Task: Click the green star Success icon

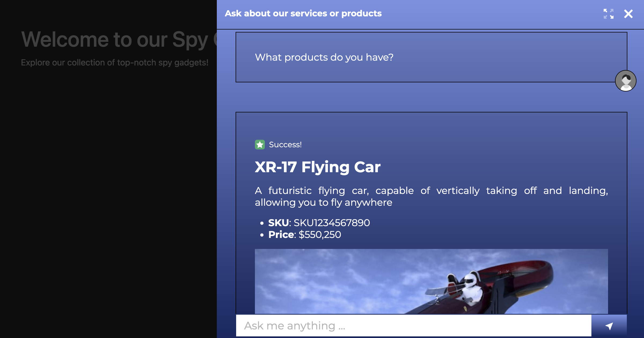Action: [x=260, y=145]
